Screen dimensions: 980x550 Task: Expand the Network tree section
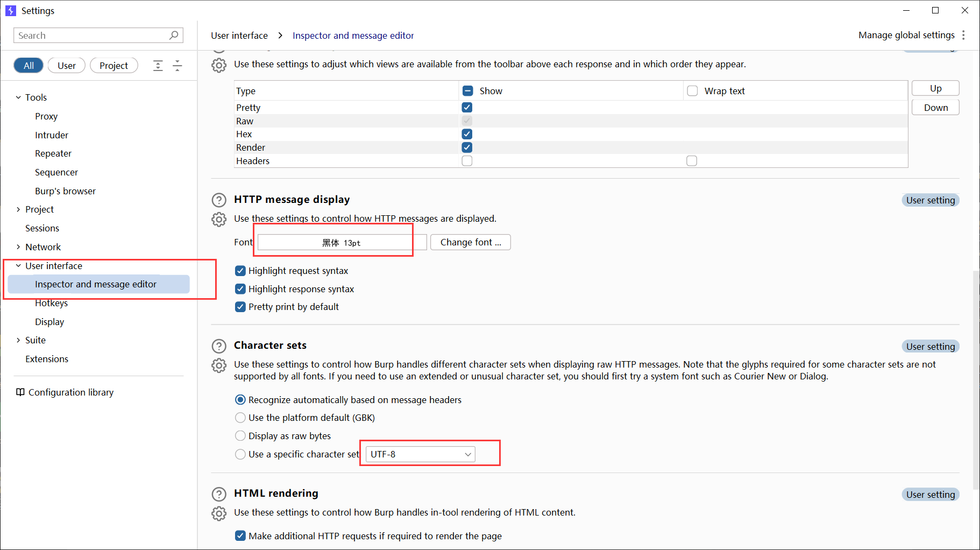[18, 247]
